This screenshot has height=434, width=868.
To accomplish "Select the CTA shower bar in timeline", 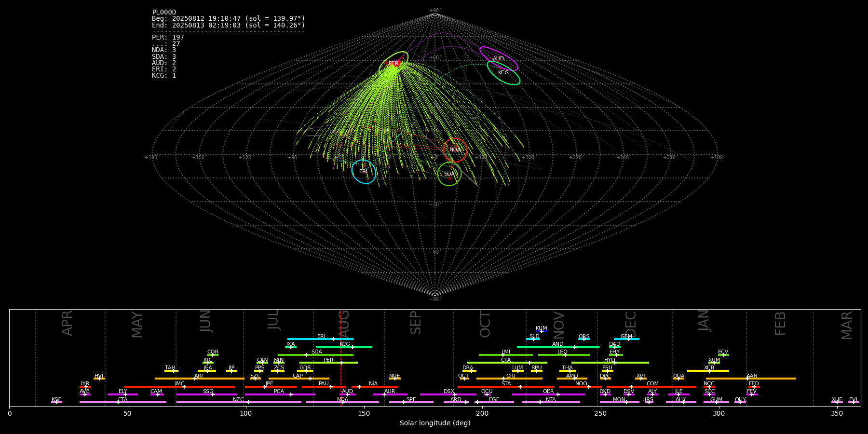I will (507, 363).
